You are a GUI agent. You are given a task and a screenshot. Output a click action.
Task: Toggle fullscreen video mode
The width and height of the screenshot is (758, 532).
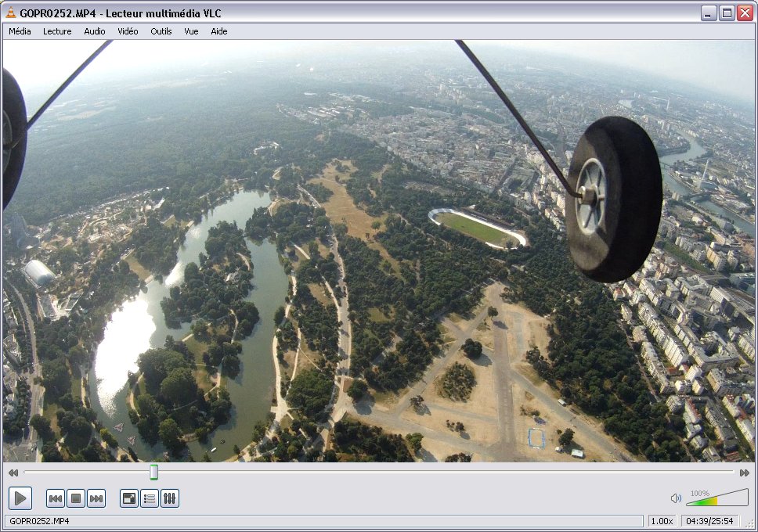129,498
